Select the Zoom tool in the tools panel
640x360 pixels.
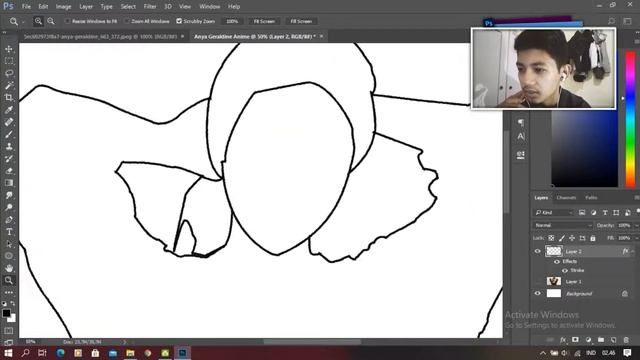click(x=9, y=280)
